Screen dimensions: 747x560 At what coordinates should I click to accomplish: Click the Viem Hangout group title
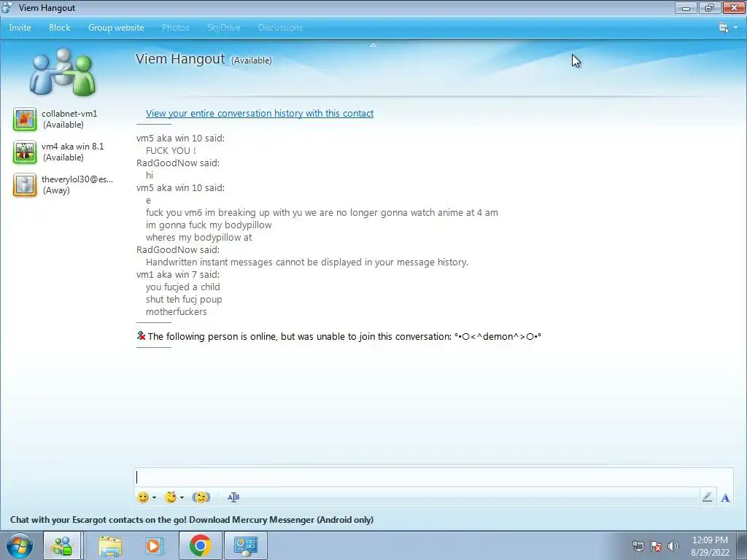click(180, 58)
